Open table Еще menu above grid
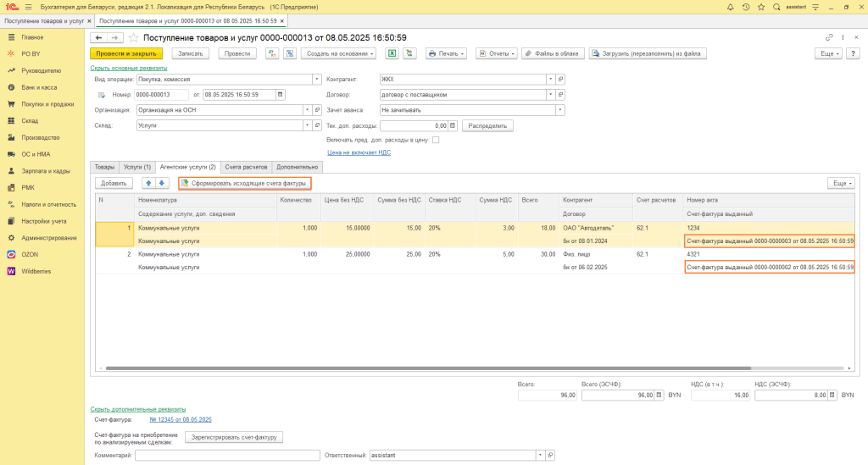This screenshot has height=465, width=868. coord(841,183)
